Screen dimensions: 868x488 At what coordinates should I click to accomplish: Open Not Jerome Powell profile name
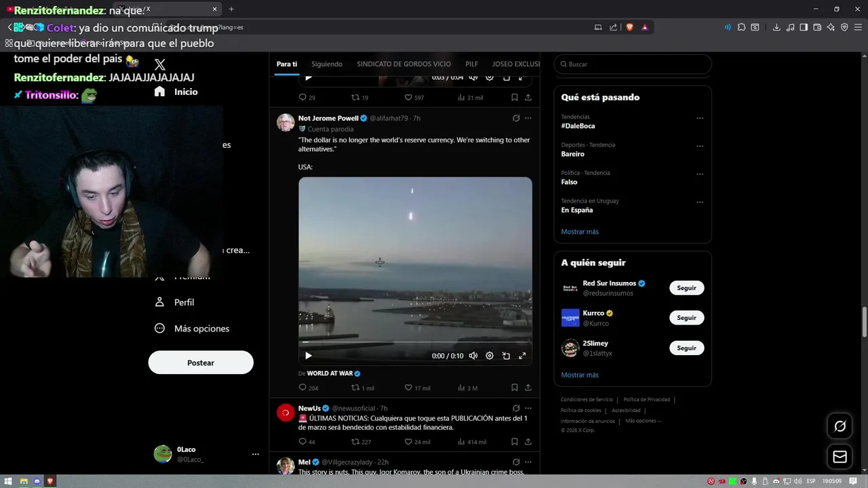(x=328, y=118)
